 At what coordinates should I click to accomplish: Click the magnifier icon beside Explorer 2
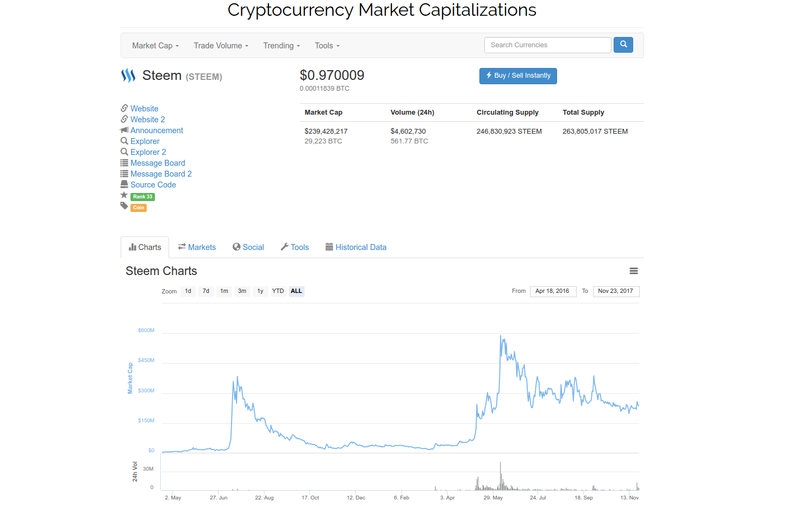[x=124, y=152]
